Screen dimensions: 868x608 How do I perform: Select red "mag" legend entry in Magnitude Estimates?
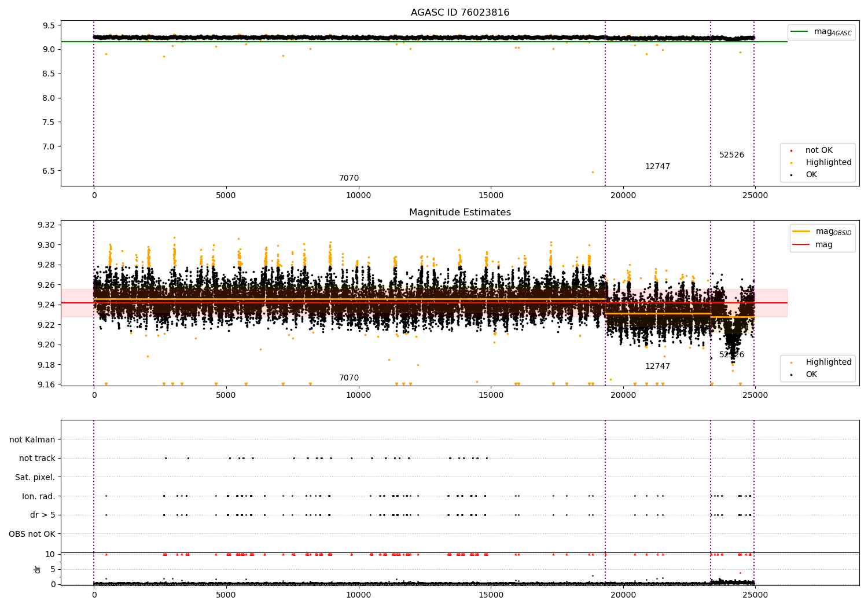click(813, 244)
